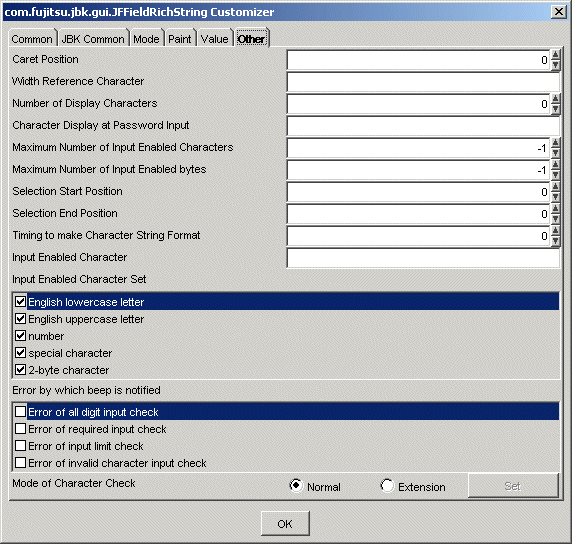
Task: Uncheck English lowercase letter checkbox
Action: 20,302
